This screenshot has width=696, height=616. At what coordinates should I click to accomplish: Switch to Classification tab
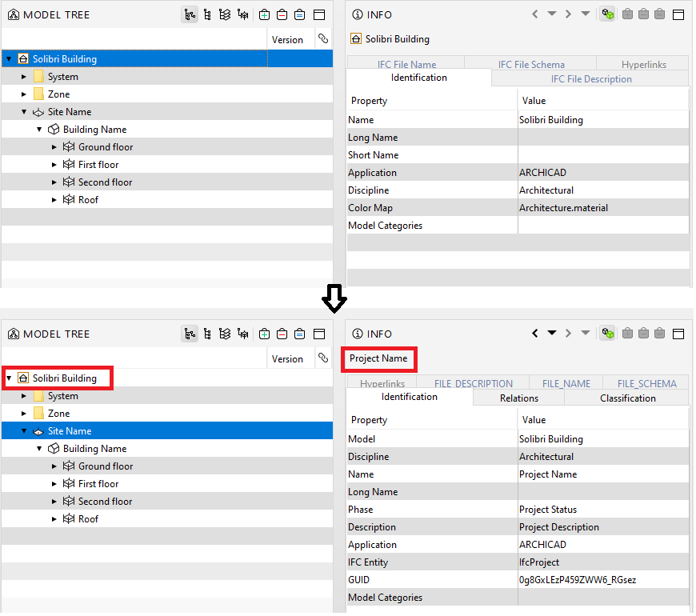(x=627, y=398)
